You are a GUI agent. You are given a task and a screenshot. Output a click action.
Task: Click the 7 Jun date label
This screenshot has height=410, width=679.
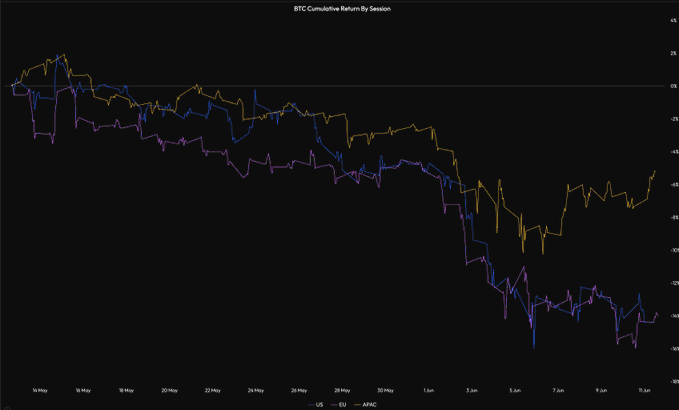tap(558, 391)
